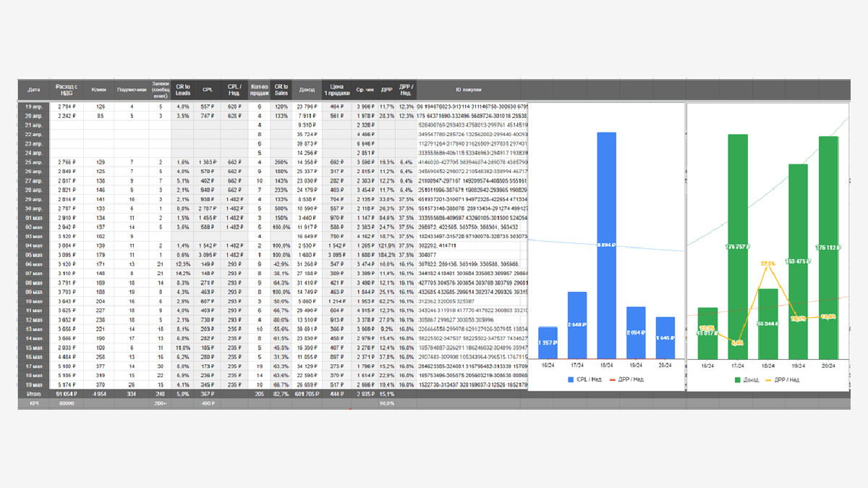868x488 pixels.
Task: Select the Кол-во продаж column header
Action: [258, 91]
